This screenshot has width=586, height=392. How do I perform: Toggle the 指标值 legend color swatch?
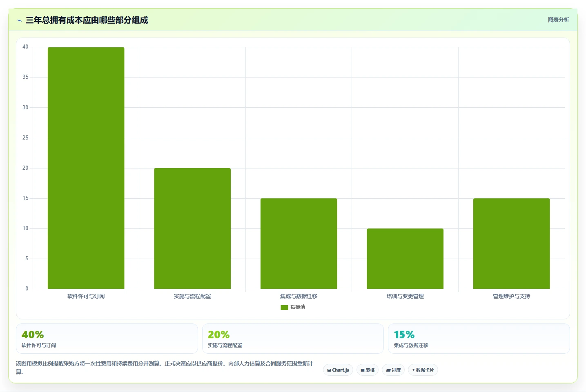coord(284,308)
